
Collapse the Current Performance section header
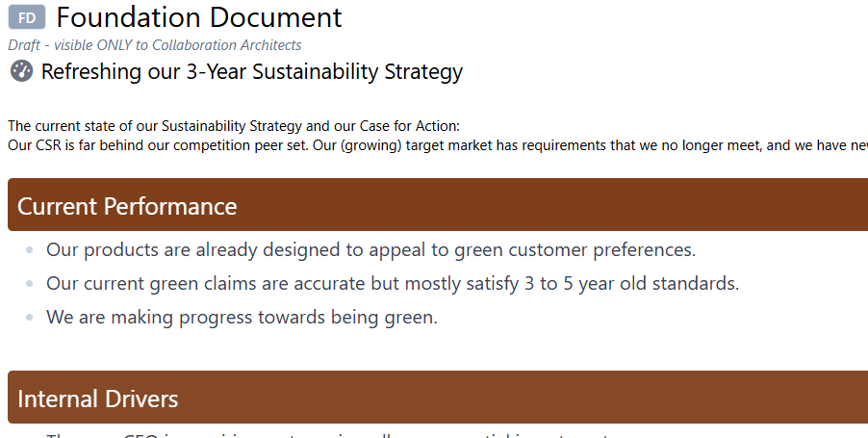[438, 205]
